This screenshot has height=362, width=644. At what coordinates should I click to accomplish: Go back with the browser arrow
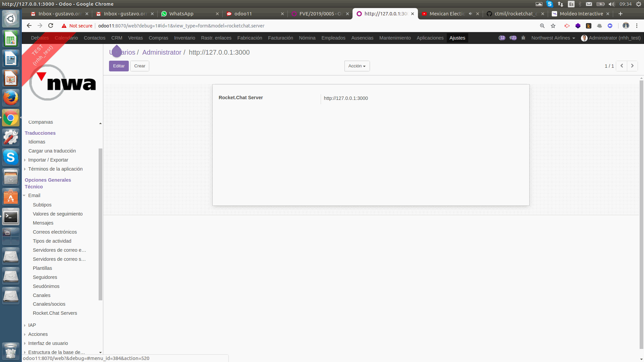point(29,26)
